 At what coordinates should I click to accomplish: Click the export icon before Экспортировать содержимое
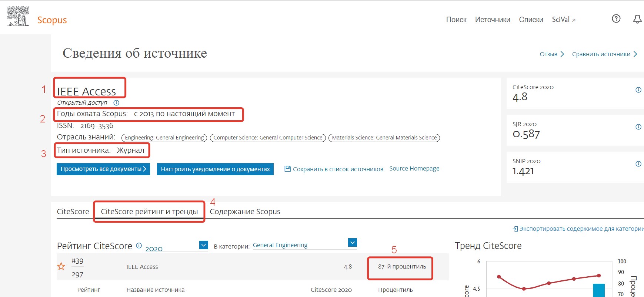tap(515, 229)
